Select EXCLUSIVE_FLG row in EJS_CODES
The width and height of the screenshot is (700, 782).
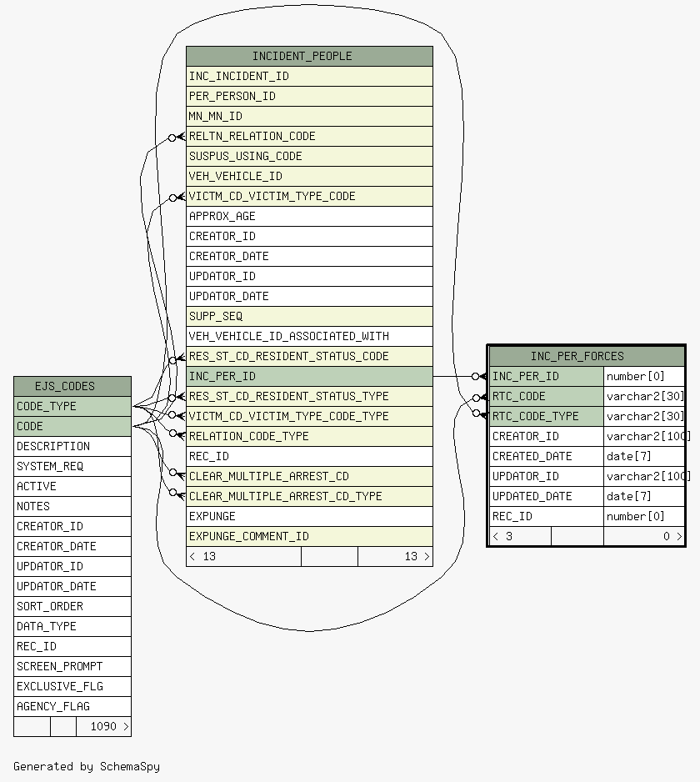[x=72, y=687]
